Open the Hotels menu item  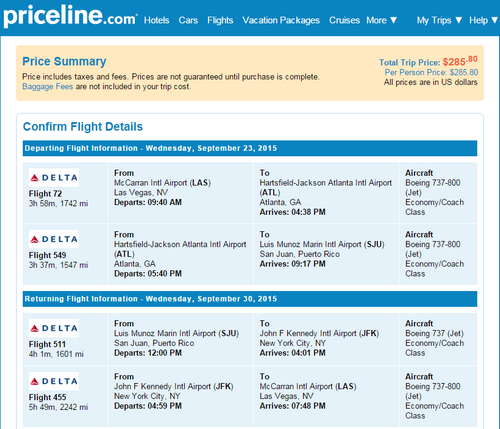(156, 20)
